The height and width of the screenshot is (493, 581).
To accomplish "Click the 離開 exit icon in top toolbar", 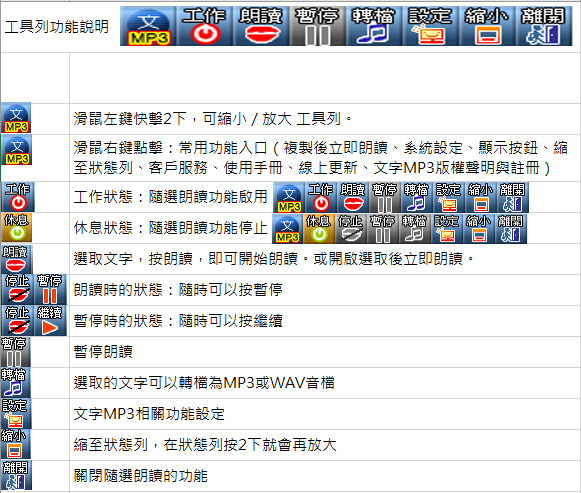I will tap(544, 26).
